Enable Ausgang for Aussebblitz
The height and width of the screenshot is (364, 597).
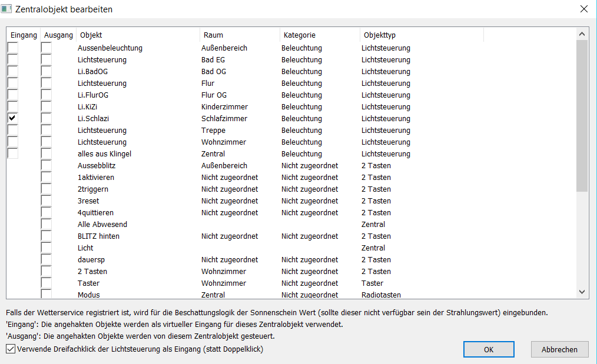47,165
